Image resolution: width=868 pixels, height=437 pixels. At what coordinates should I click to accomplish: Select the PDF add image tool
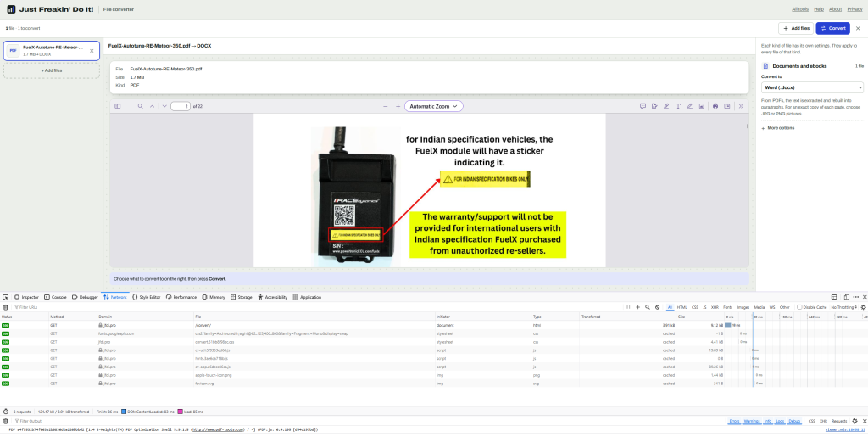click(x=701, y=106)
